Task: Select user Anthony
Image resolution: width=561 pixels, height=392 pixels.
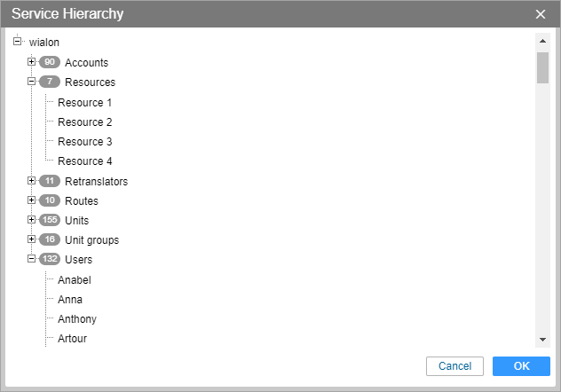Action: point(77,318)
